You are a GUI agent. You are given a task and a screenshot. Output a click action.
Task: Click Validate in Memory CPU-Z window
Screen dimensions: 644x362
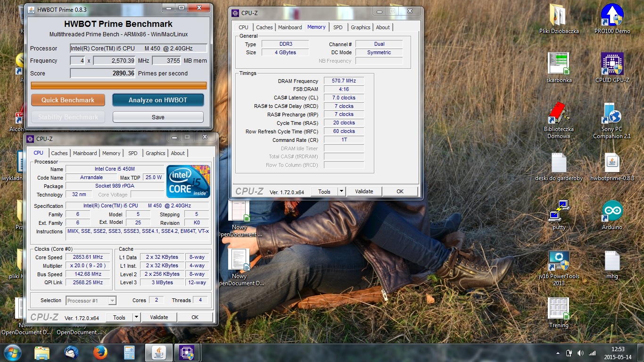pos(364,191)
